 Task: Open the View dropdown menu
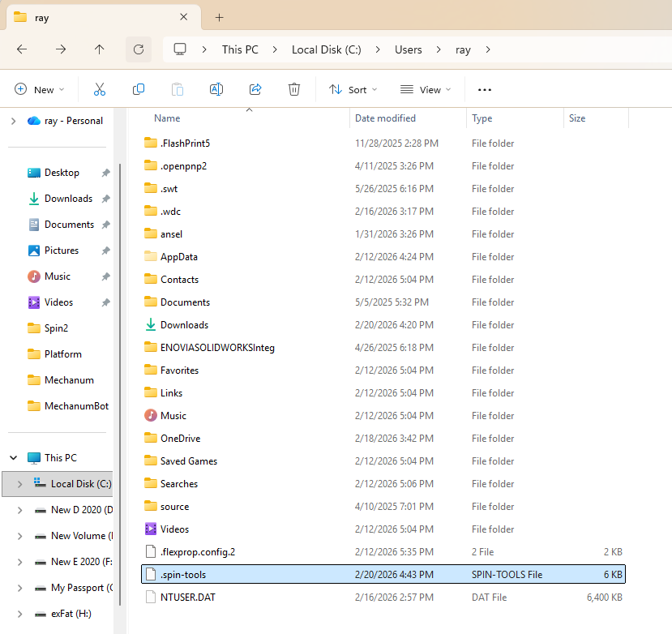pyautogui.click(x=425, y=90)
